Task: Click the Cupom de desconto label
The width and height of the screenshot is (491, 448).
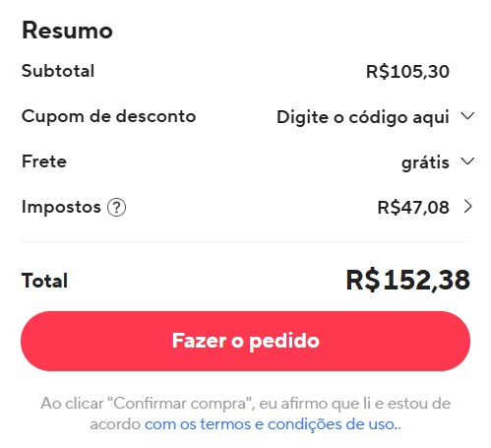Action: tap(108, 116)
